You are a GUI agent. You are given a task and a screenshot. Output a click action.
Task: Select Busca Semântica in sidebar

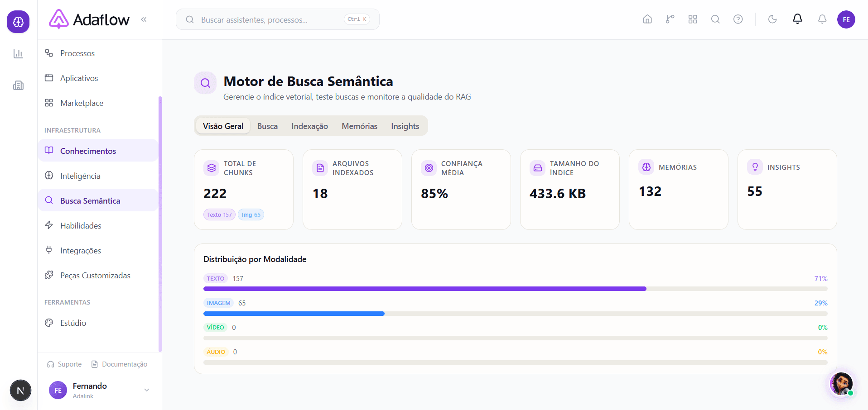(x=98, y=200)
